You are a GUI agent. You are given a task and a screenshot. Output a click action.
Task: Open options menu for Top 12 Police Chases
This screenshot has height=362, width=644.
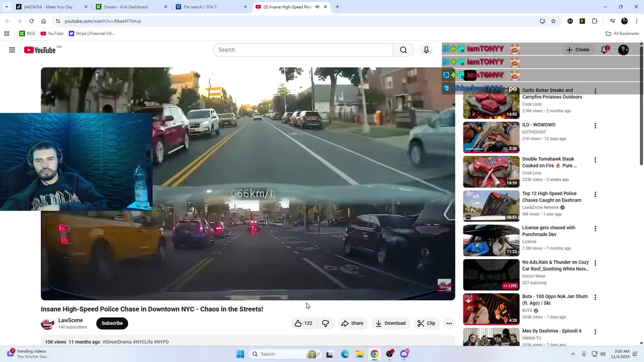[x=595, y=195]
